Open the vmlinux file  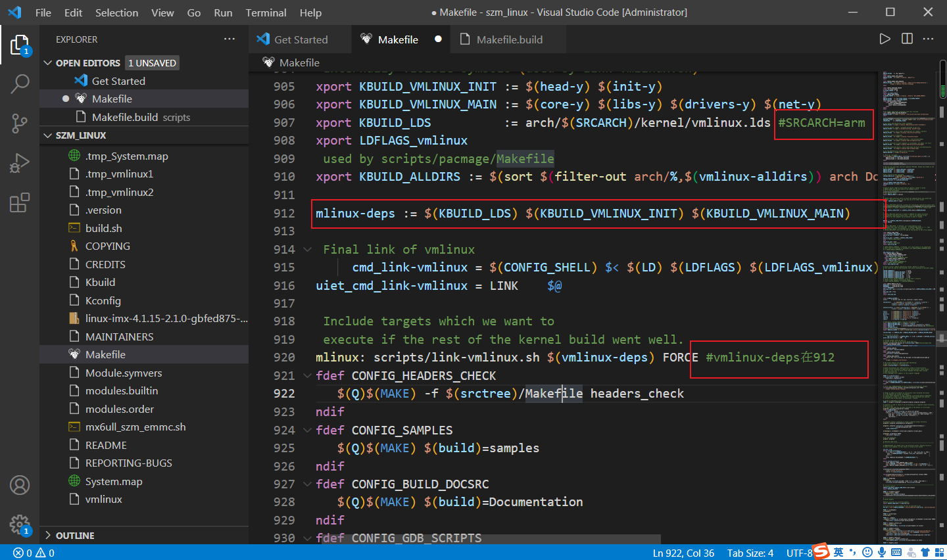pos(144,499)
